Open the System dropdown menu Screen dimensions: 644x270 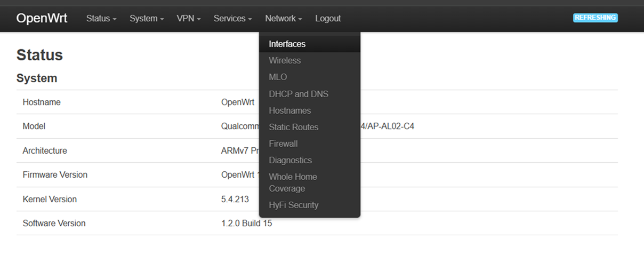147,18
